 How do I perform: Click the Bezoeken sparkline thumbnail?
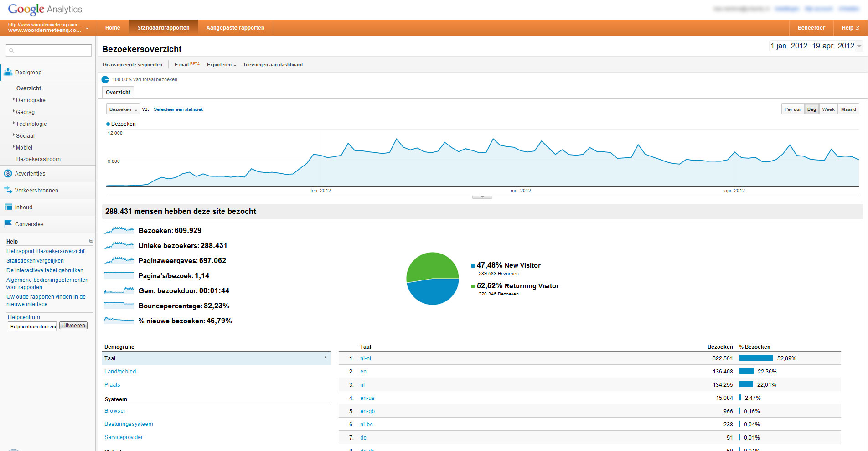coord(119,230)
